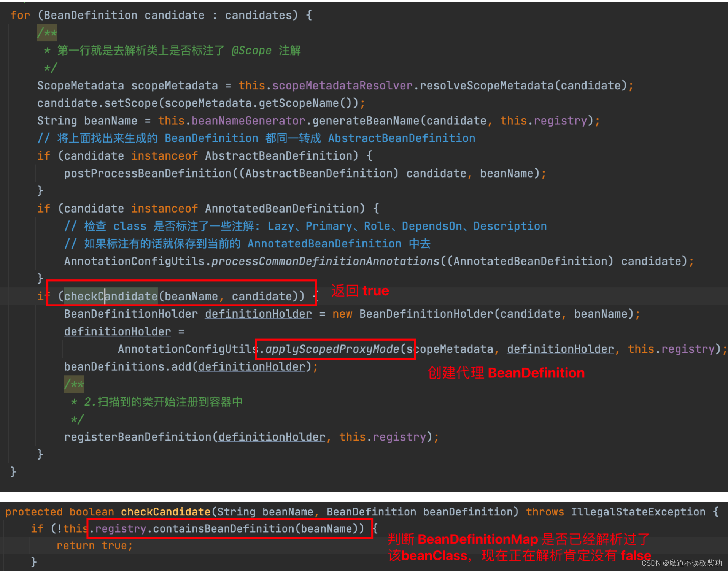Click the comment mentioning 'AbstractBeanDefinition' conversion
The width and height of the screenshot is (728, 571).
pos(256,138)
